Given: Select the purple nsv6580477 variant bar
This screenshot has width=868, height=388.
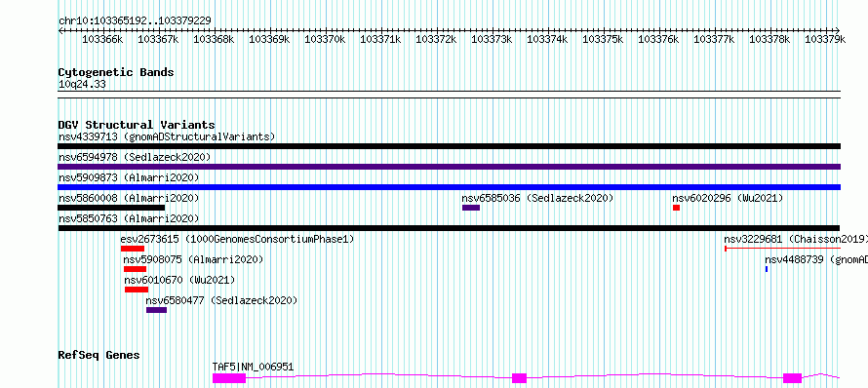Looking at the screenshot, I should point(156,310).
